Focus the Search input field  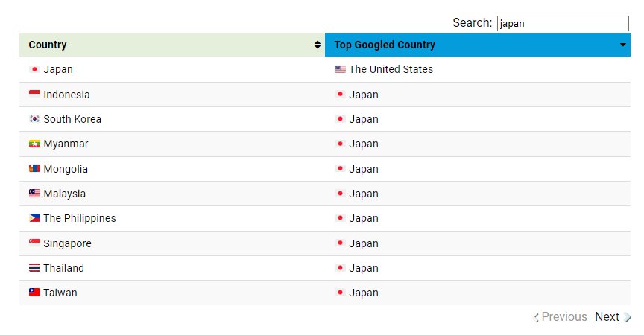pyautogui.click(x=563, y=23)
